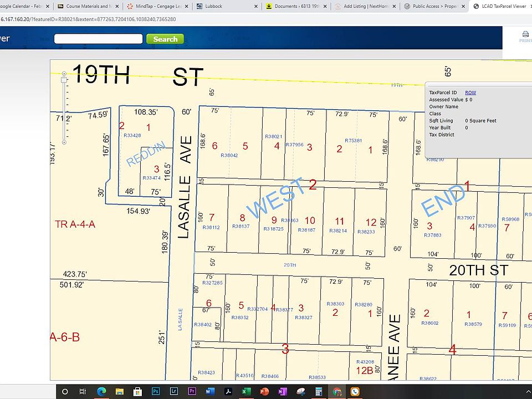
Task: Select parcel R38352 on the map
Action: click(240, 318)
